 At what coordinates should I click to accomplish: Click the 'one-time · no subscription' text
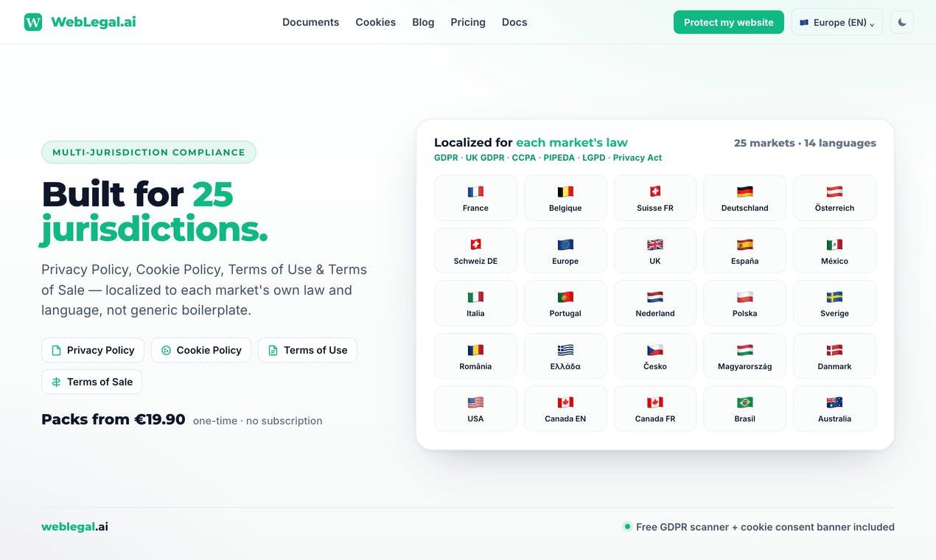pos(257,421)
